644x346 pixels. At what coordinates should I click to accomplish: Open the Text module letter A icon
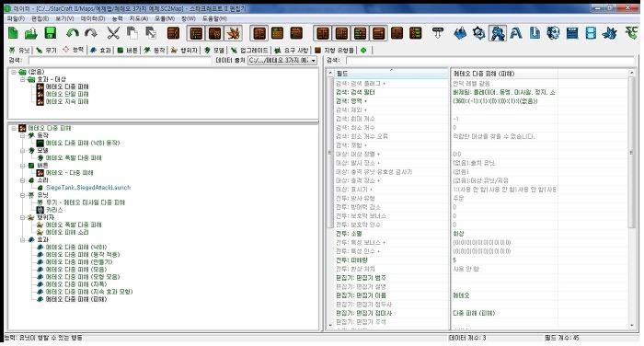coord(516,33)
